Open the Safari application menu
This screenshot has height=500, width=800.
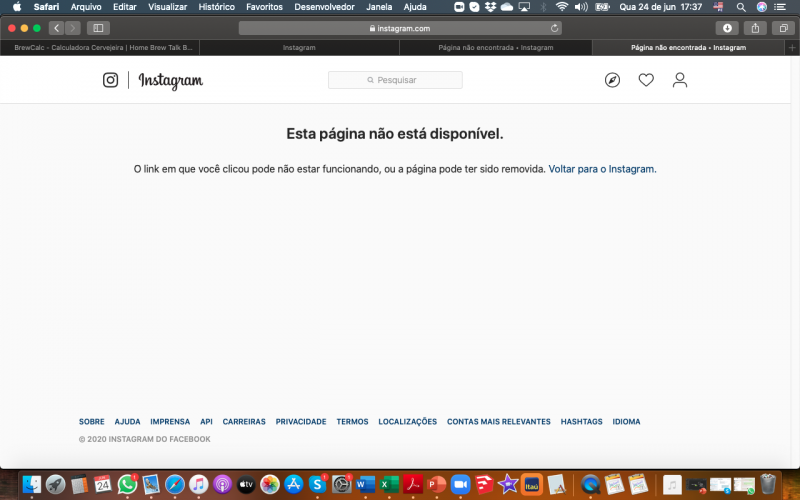(x=46, y=7)
